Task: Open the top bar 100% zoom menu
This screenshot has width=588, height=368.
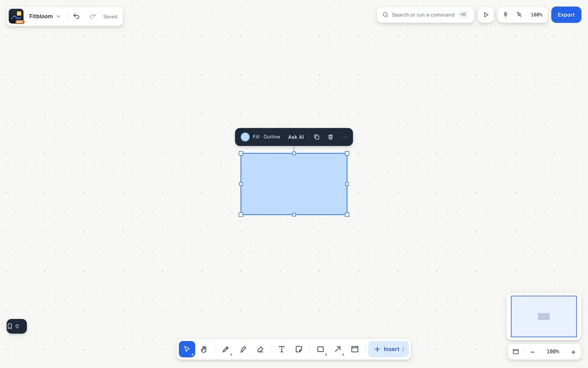Action: click(x=536, y=15)
